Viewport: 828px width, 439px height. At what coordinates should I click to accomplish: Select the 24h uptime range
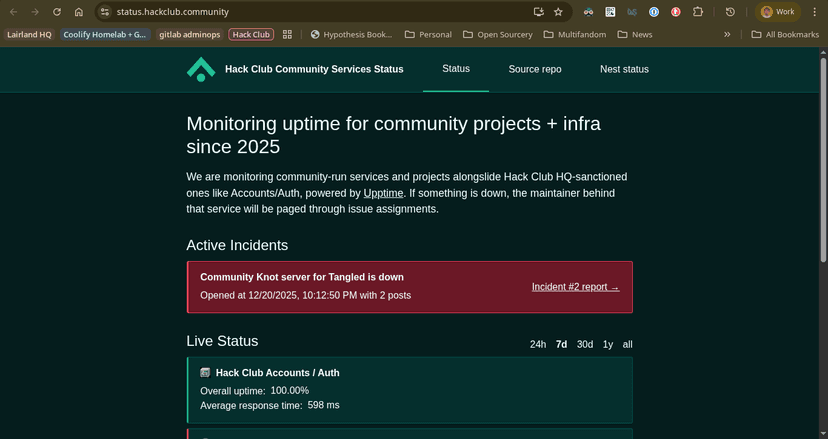tap(538, 344)
